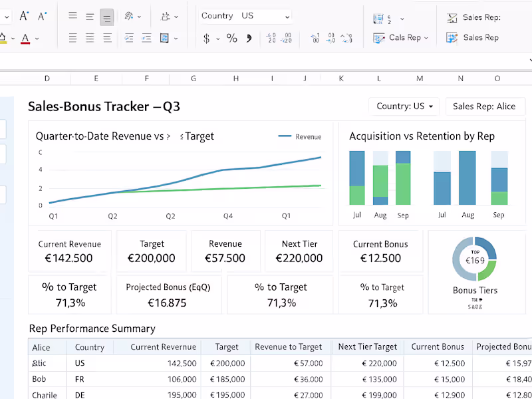Click the comma style icon
This screenshot has width=532, height=399.
[249, 39]
